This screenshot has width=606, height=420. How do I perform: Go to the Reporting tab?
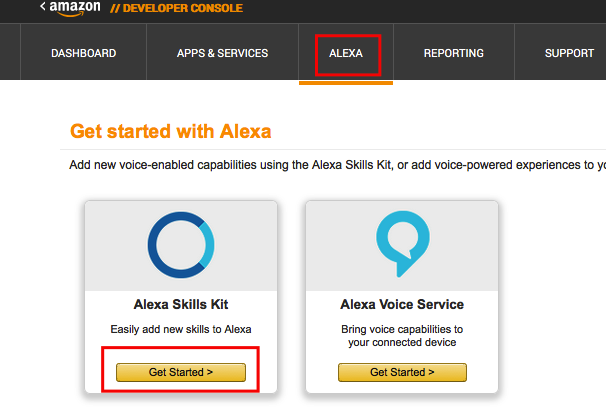pos(453,53)
